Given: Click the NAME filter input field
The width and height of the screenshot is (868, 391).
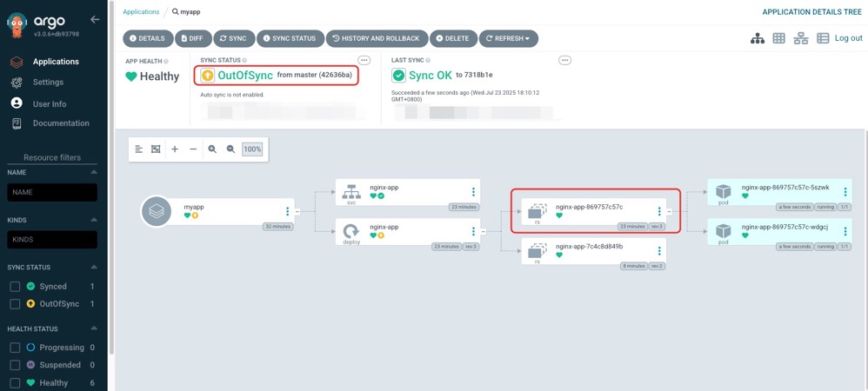Looking at the screenshot, I should point(52,192).
